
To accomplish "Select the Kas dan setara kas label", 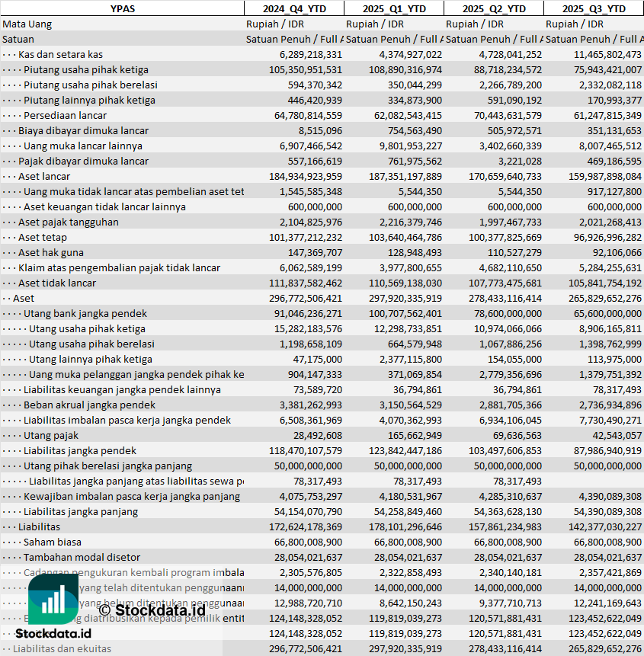I will pyautogui.click(x=60, y=54).
